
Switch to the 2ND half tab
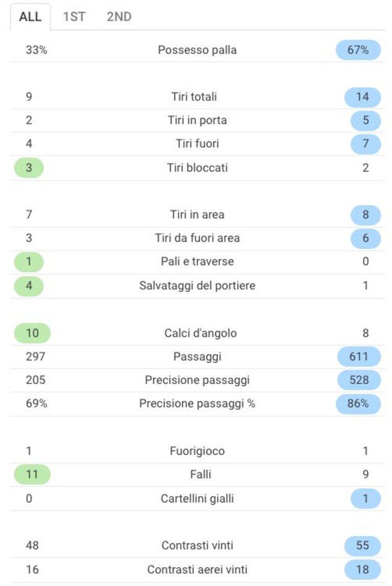(119, 17)
